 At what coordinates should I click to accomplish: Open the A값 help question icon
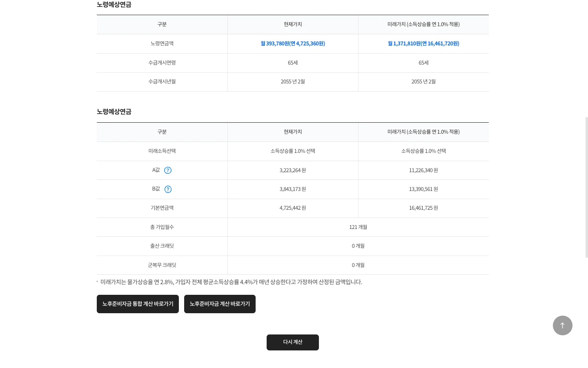[x=168, y=171]
